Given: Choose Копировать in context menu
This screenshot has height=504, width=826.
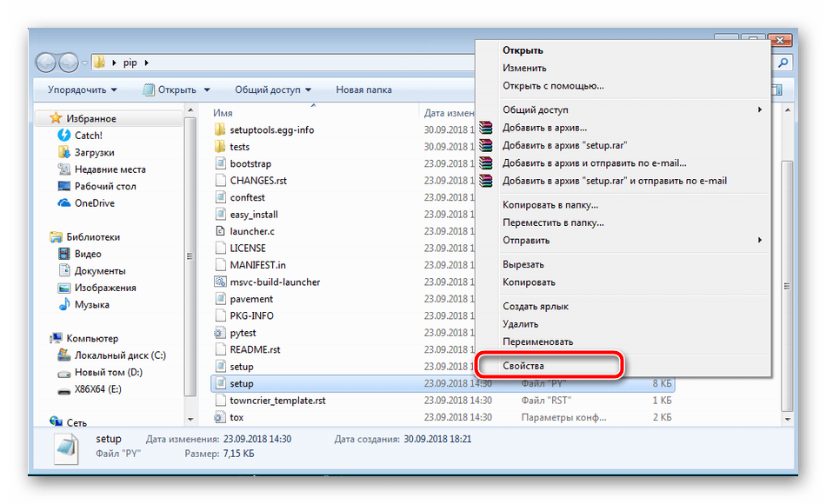Looking at the screenshot, I should pos(529,282).
